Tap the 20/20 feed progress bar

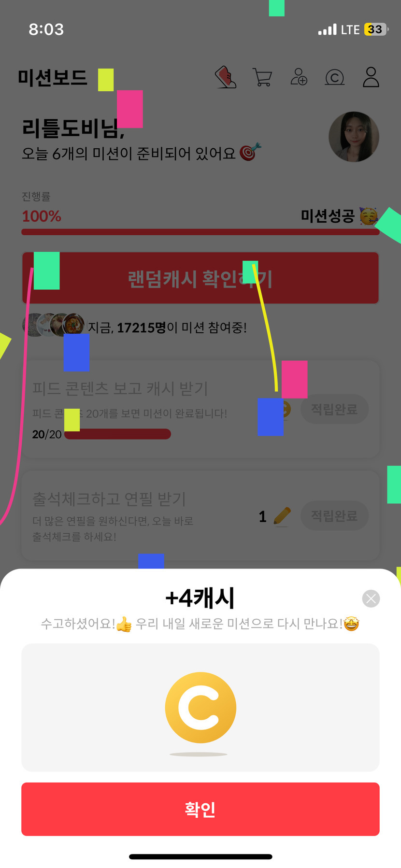coord(117,434)
